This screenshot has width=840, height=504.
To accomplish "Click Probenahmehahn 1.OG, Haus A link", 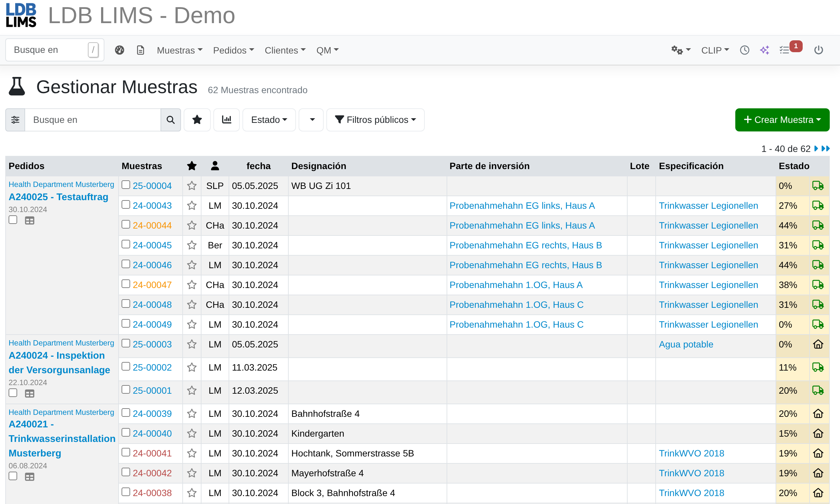I will point(516,285).
